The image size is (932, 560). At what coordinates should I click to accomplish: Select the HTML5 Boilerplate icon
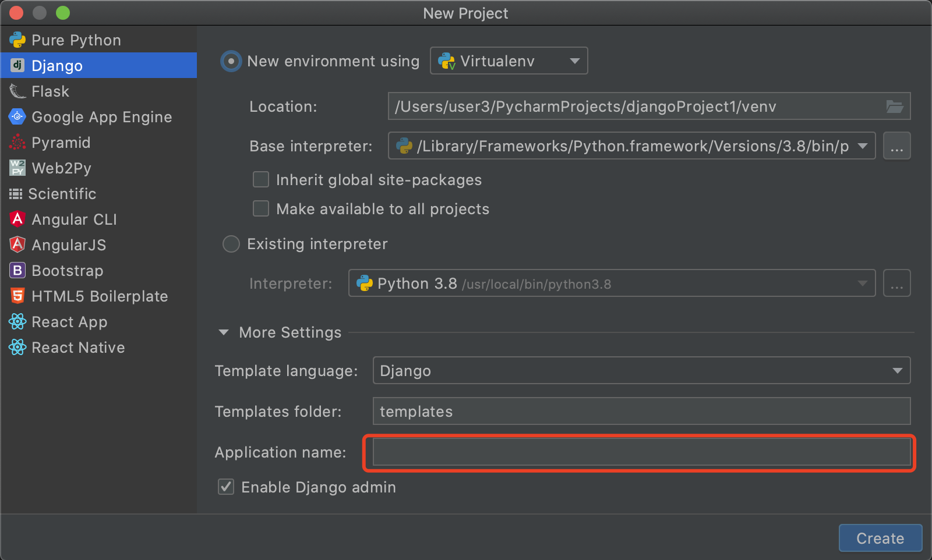point(17,296)
